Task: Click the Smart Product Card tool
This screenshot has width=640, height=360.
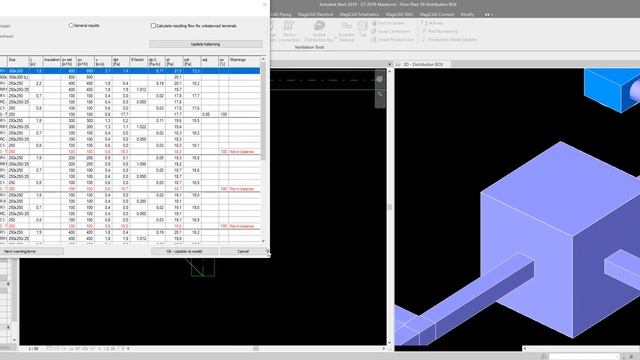Action: click(393, 40)
